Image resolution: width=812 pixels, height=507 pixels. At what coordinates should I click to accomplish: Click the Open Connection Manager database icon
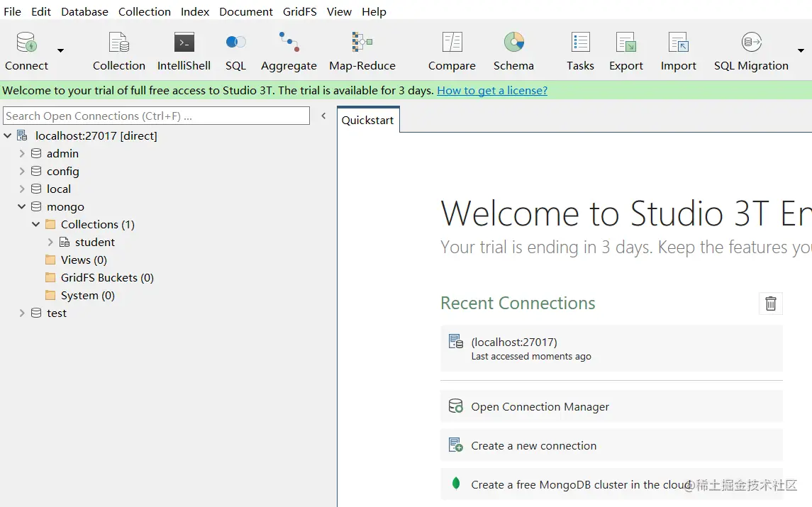point(456,406)
